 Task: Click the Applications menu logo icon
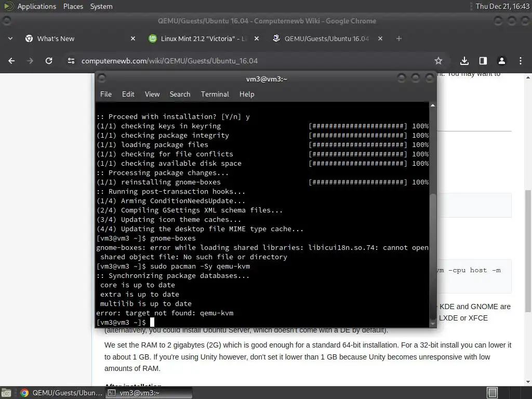(9, 6)
